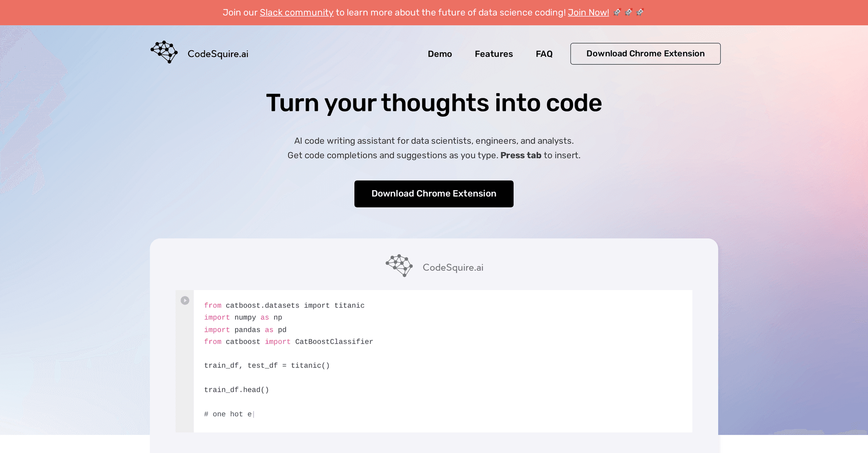Image resolution: width=868 pixels, height=453 pixels.
Task: Click code line 'from catboost import CatBoostClassifier'
Action: [288, 342]
